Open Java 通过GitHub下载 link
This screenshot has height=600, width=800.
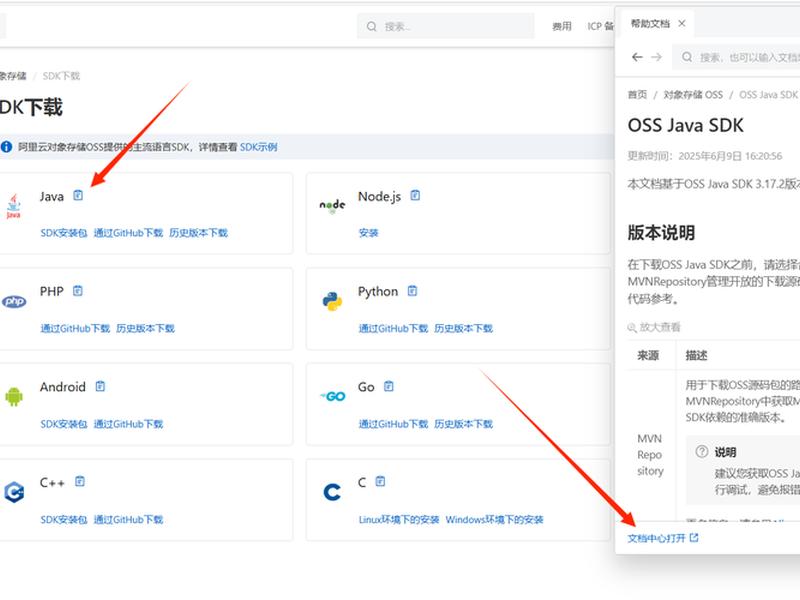click(128, 233)
